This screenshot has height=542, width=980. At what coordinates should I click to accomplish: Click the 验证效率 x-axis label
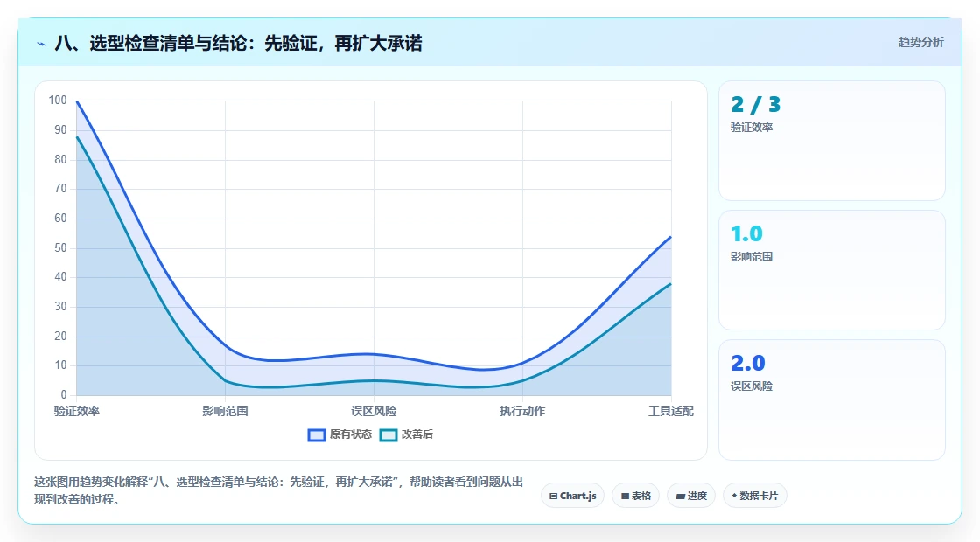click(77, 411)
